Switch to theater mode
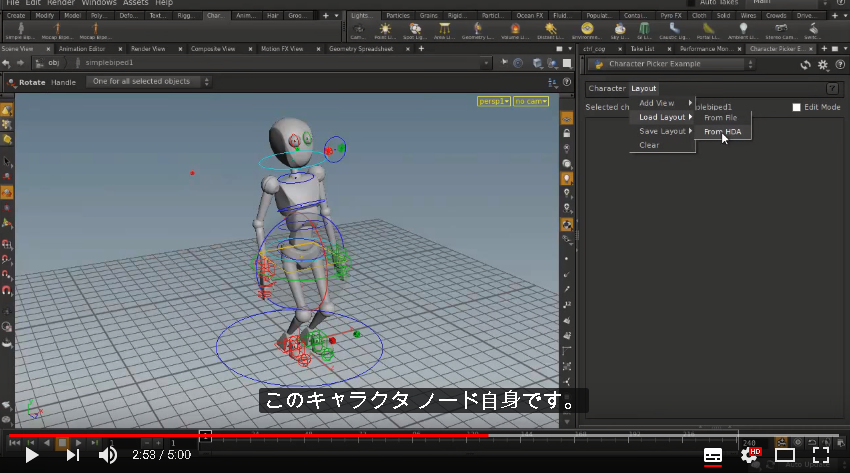850x473 pixels. (x=784, y=455)
